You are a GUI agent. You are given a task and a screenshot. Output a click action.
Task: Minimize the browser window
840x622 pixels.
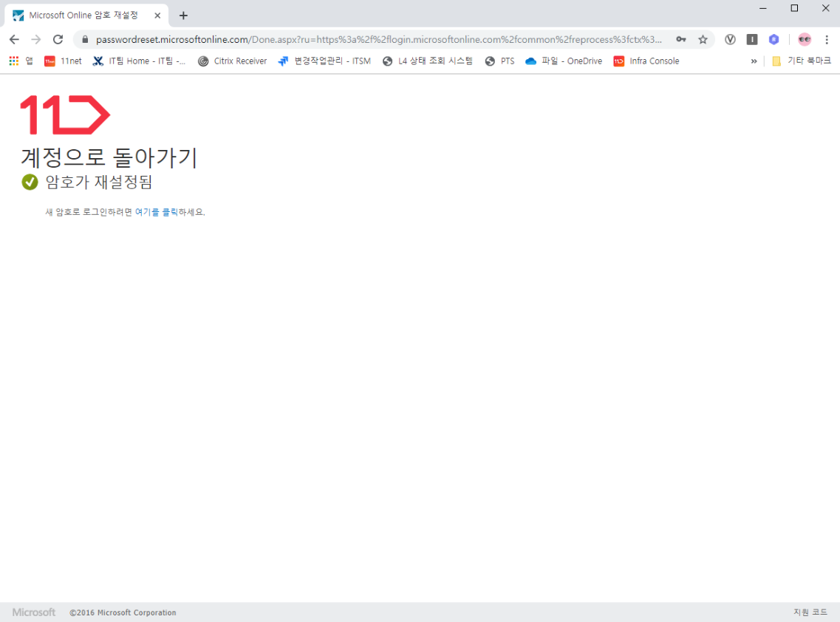pyautogui.click(x=763, y=8)
